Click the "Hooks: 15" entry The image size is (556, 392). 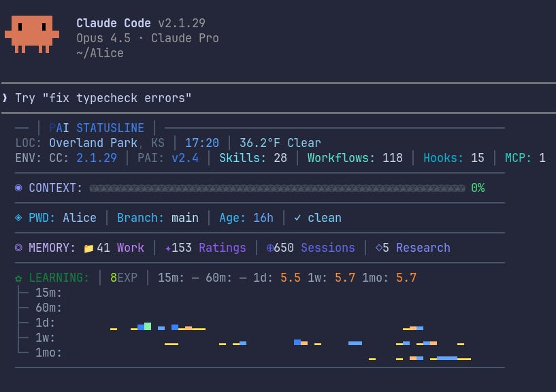(x=454, y=158)
